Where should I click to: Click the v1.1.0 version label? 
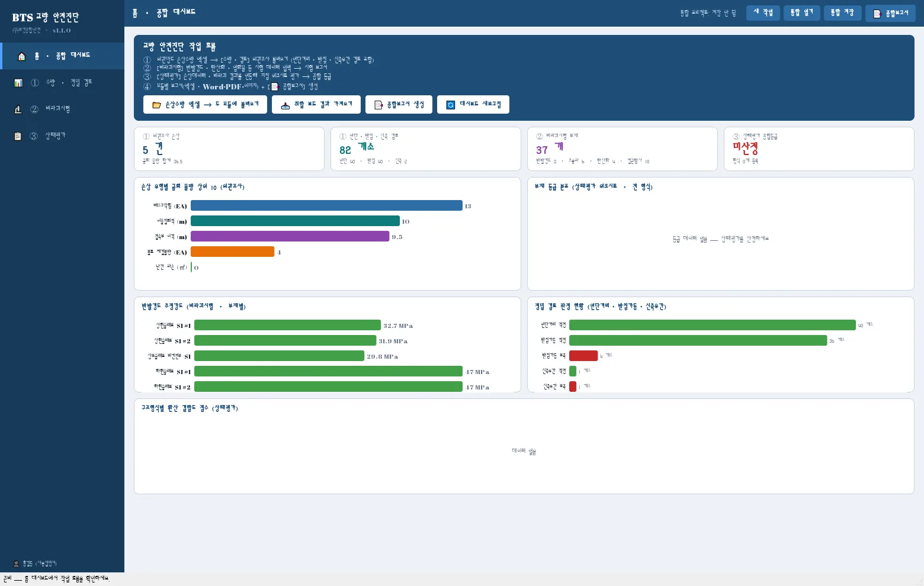click(x=62, y=30)
